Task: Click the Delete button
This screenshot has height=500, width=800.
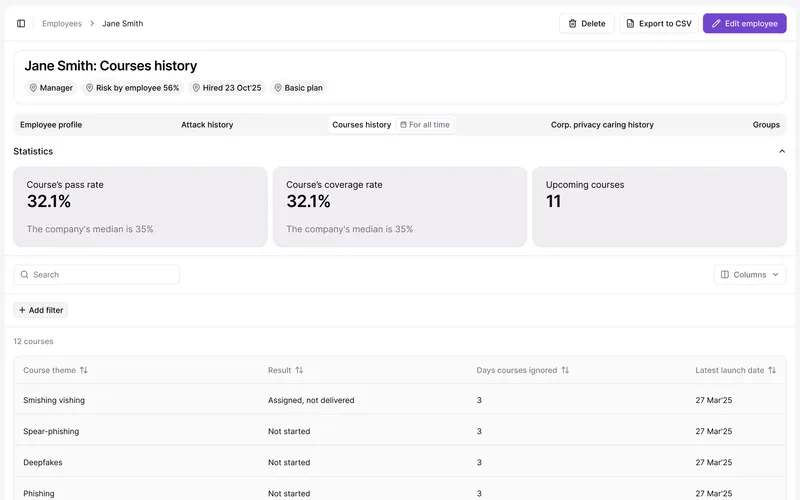Action: click(587, 23)
